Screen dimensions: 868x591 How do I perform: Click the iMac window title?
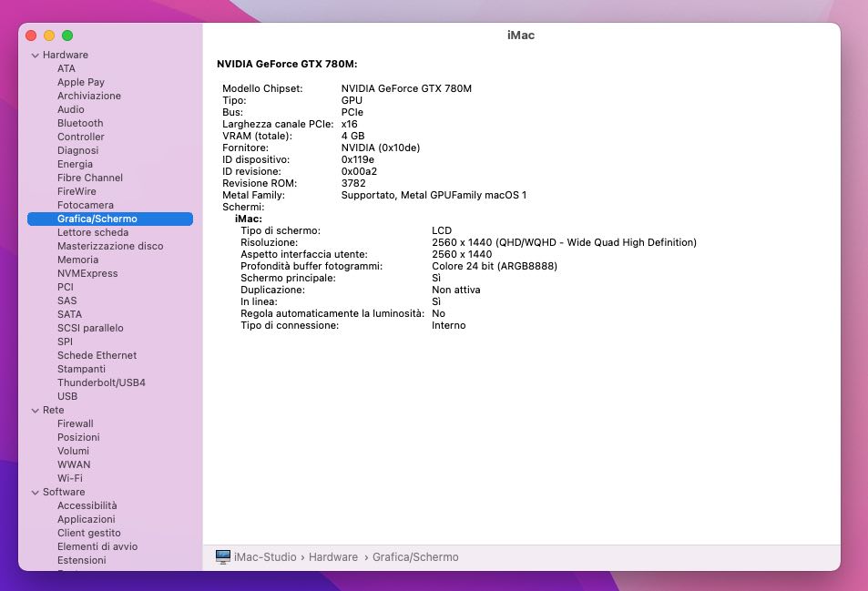(x=521, y=36)
